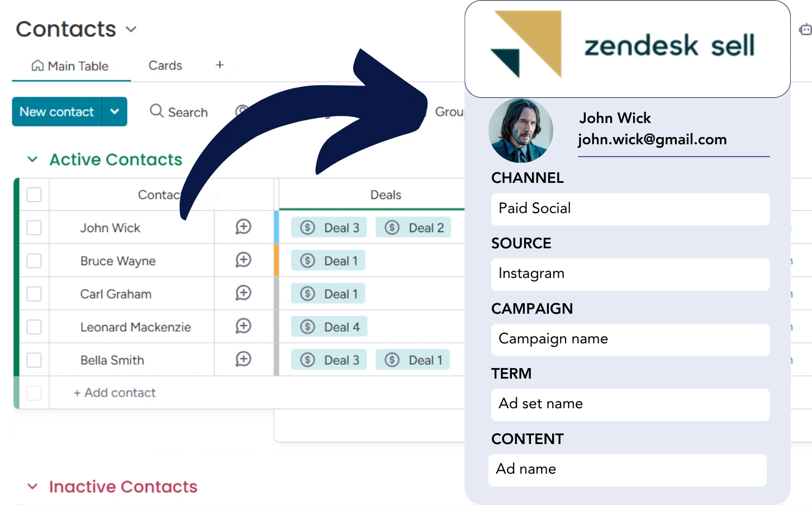Select the Bella Smith row checkbox
Screen dimensions: 812x505
click(x=34, y=360)
